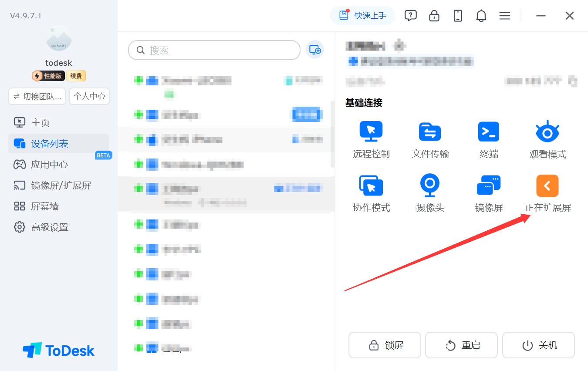Launch the 终端 terminal connection
This screenshot has height=371, width=588.
(489, 132)
